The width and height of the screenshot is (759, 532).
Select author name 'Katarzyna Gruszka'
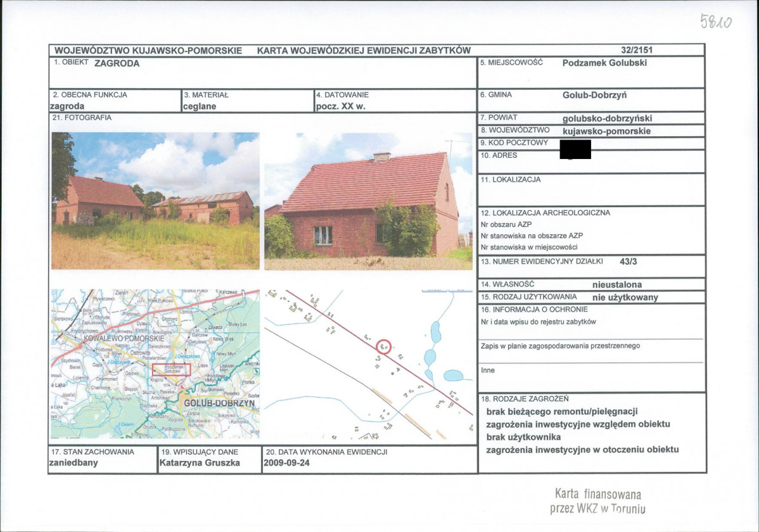coord(200,463)
